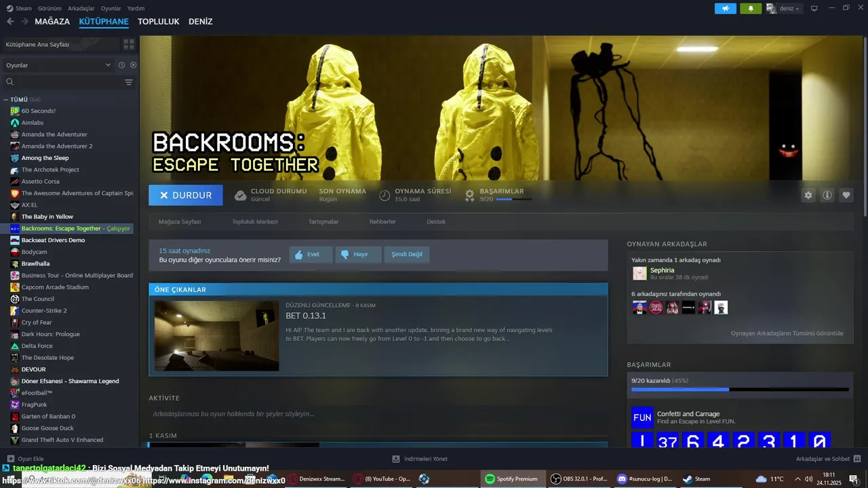Click the Cloud Durumu status icon
The image size is (868, 488).
coord(240,195)
